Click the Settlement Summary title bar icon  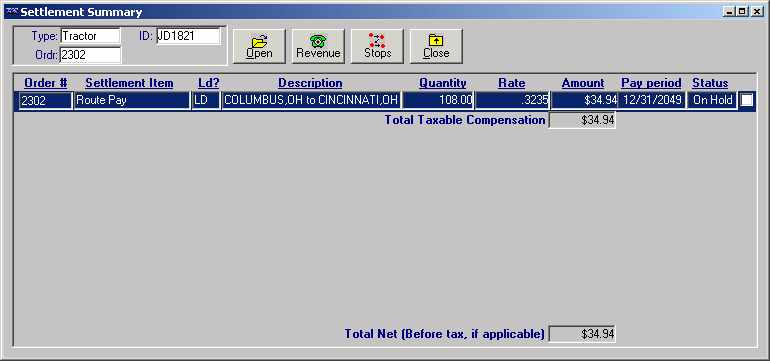pyautogui.click(x=12, y=12)
